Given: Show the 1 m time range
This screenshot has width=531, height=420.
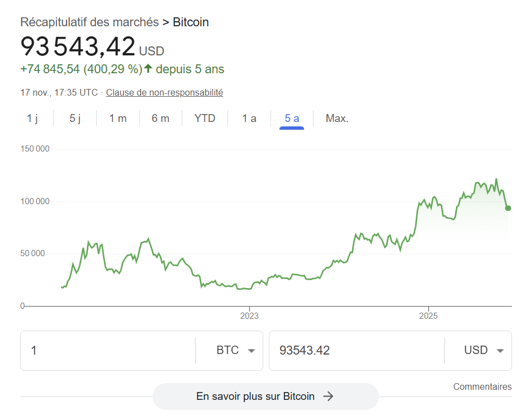Looking at the screenshot, I should click(118, 119).
